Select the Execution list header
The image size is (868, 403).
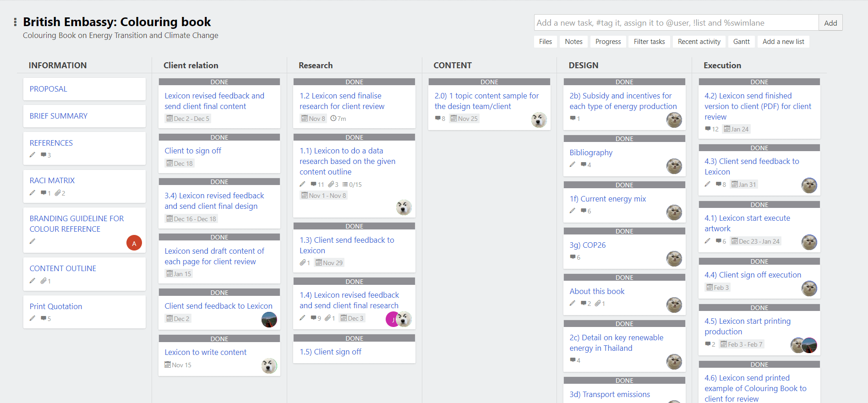click(722, 65)
